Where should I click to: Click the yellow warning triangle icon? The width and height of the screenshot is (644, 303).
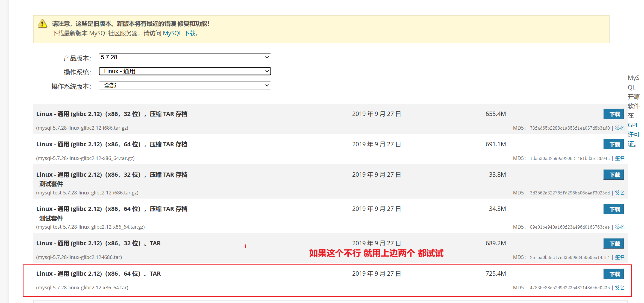coord(42,24)
